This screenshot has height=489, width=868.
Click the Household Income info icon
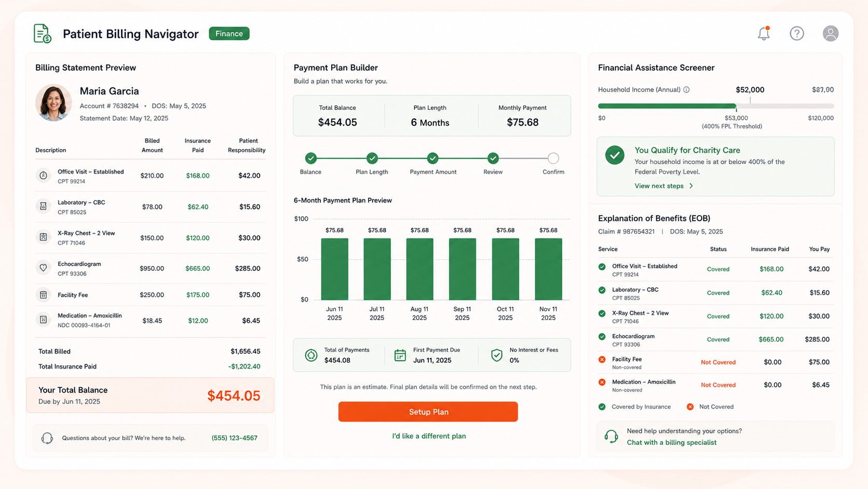[686, 89]
